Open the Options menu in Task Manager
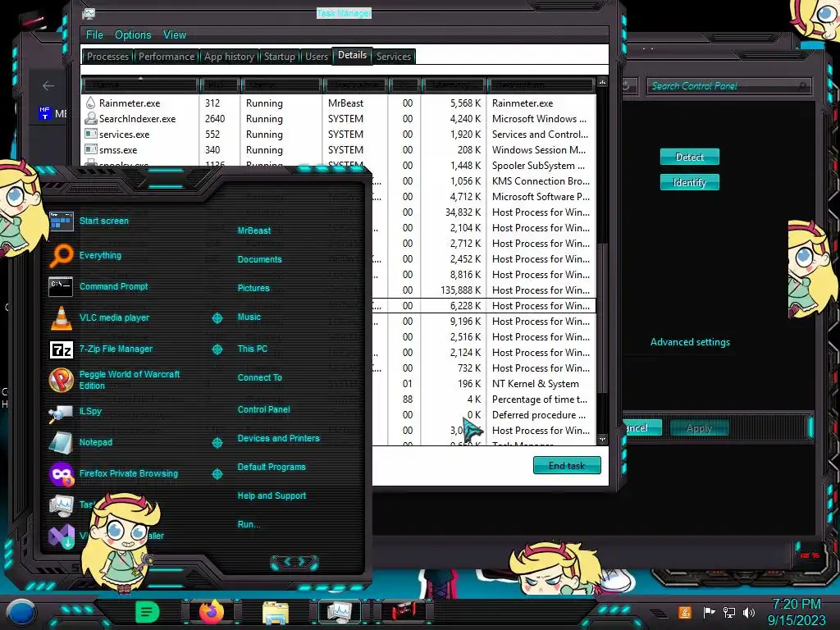Screen dimensions: 840x630 133,34
